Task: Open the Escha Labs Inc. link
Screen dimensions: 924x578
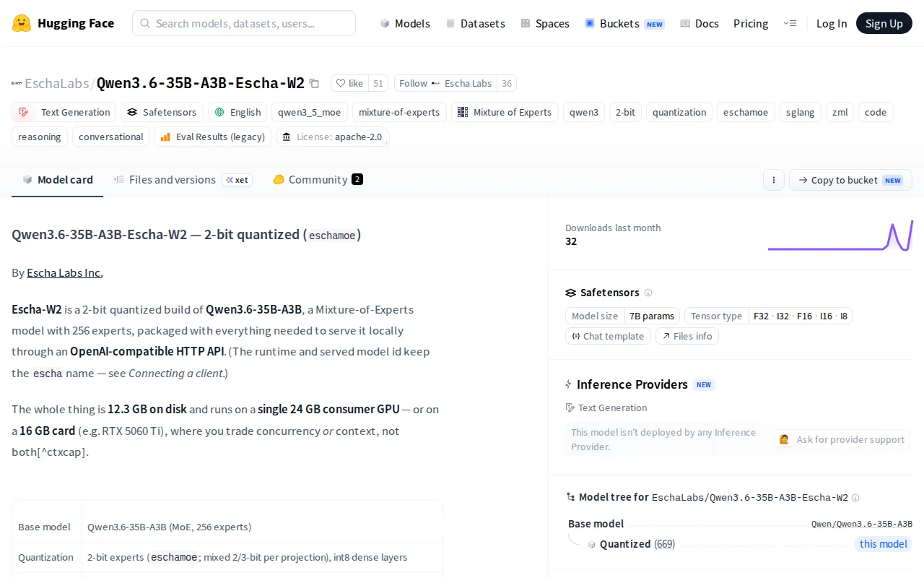Action: (x=65, y=272)
